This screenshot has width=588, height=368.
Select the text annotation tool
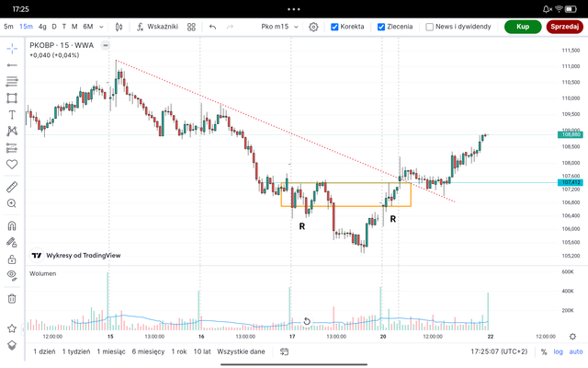click(x=12, y=114)
